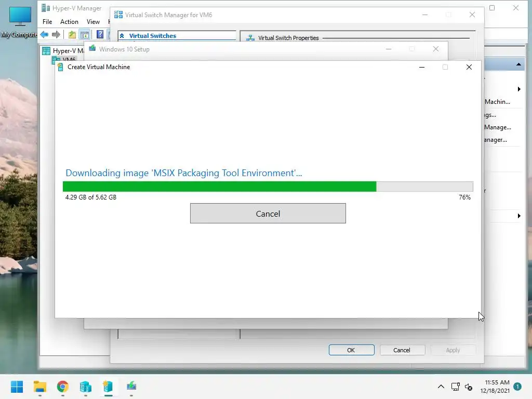Click the Manage... entry in Actions pane

tap(497, 127)
